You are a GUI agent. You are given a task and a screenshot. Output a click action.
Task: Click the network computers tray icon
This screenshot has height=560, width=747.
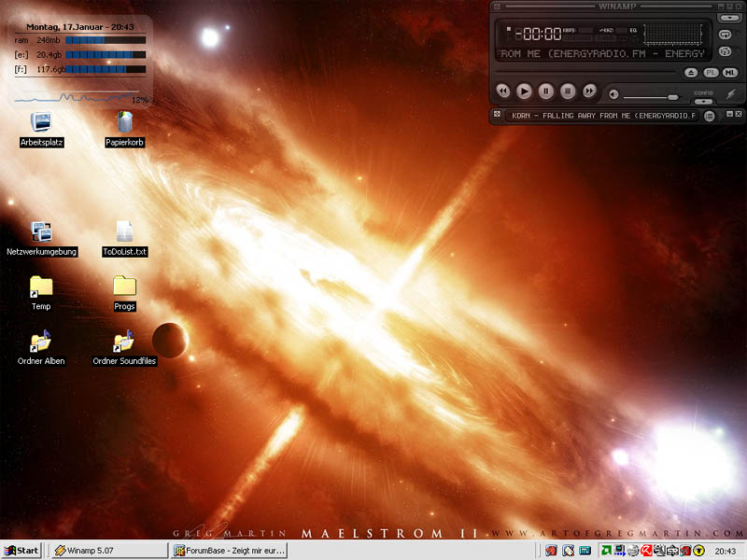tap(659, 551)
